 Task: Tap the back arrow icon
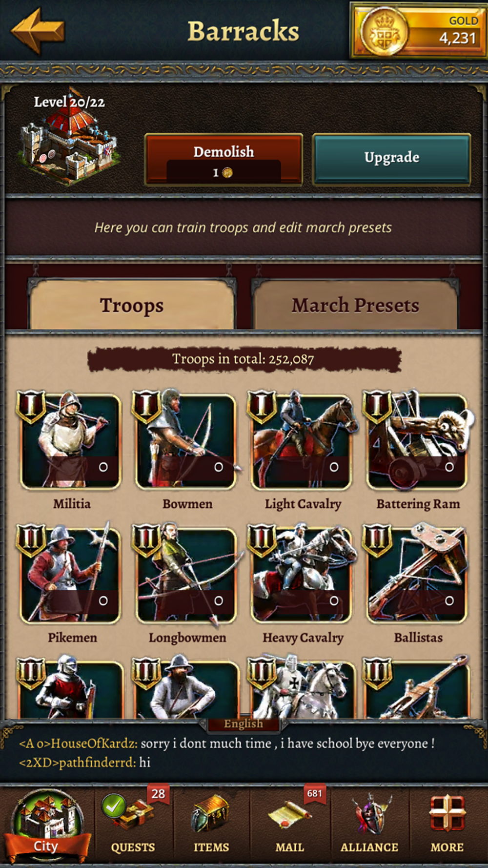click(x=38, y=30)
